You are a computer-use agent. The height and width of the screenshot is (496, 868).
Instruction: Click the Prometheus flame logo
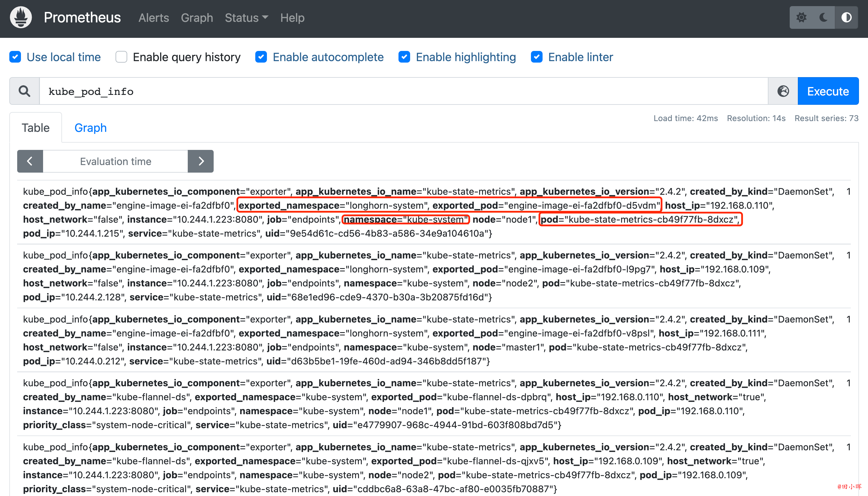tap(21, 17)
